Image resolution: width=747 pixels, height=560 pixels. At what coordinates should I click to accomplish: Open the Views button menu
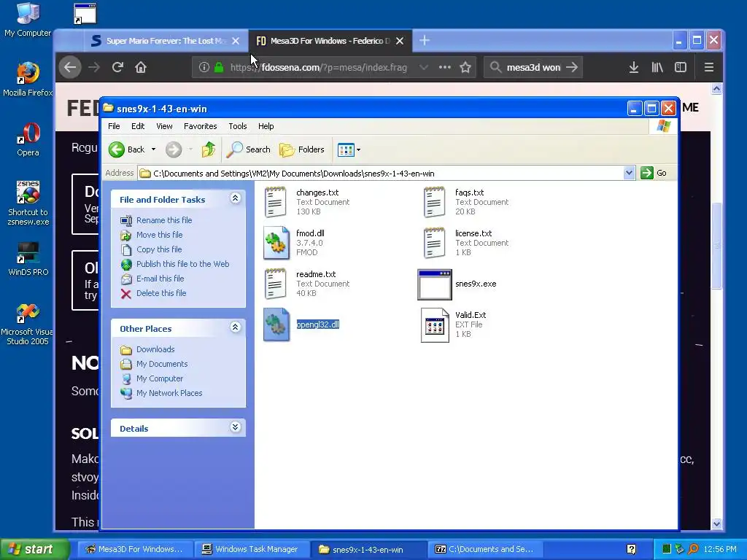pos(349,150)
